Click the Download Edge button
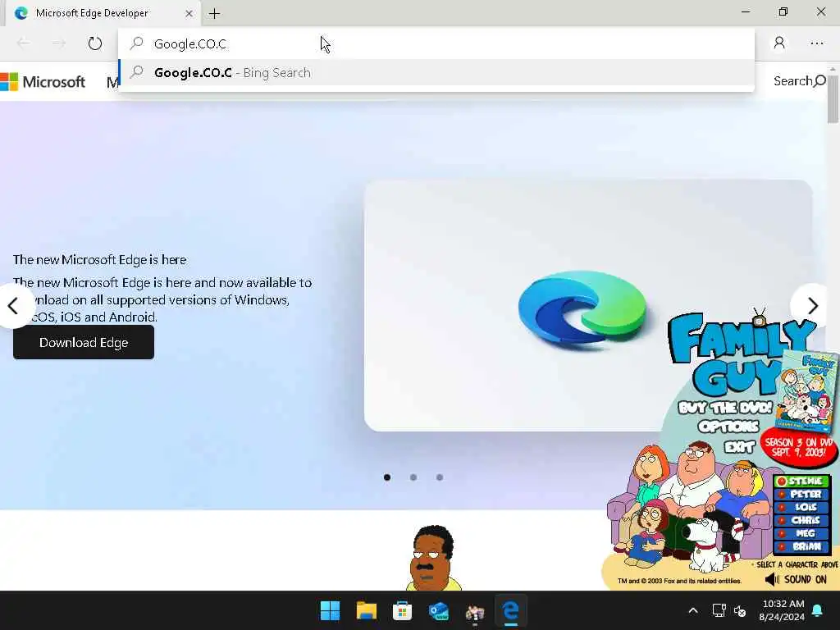This screenshot has height=630, width=840. pos(84,342)
